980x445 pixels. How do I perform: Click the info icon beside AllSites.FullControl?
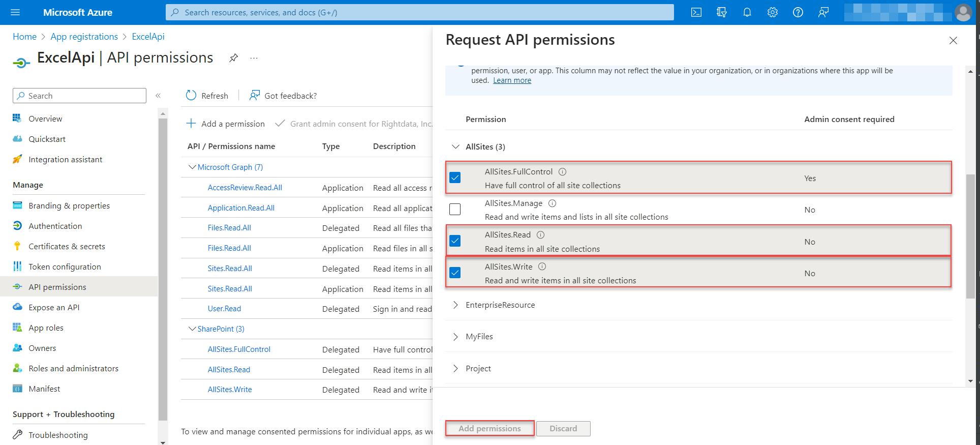(563, 172)
